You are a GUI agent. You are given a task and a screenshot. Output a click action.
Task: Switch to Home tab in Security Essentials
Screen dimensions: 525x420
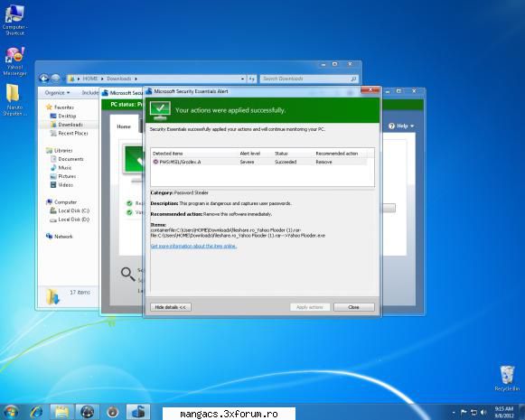(x=124, y=126)
